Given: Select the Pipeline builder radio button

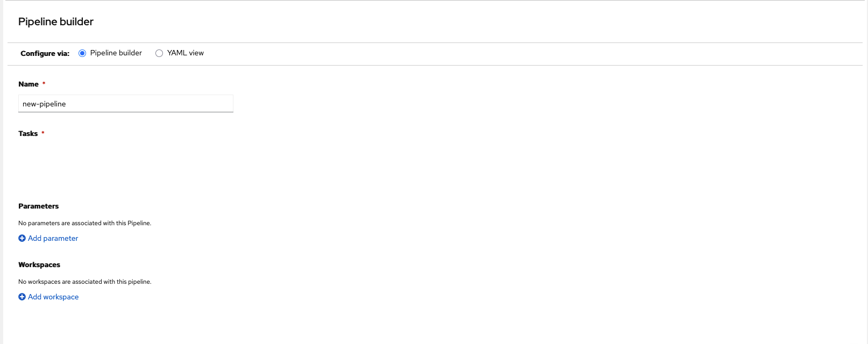Looking at the screenshot, I should tap(82, 53).
